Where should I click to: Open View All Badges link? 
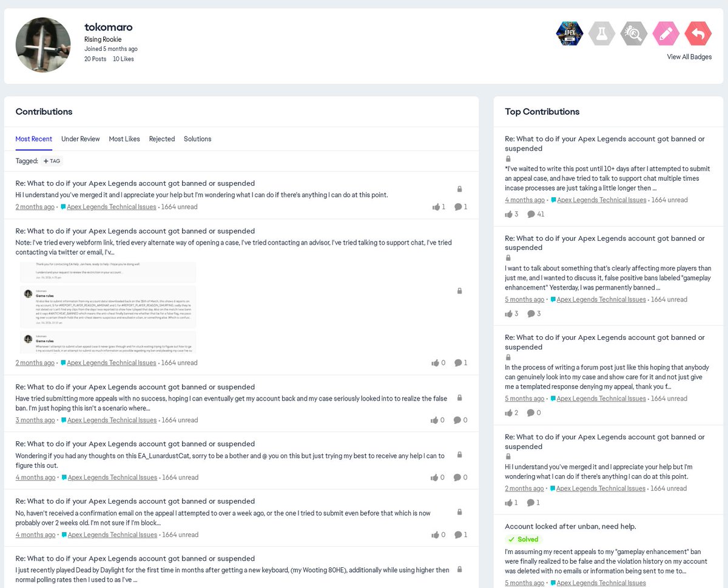click(x=689, y=57)
